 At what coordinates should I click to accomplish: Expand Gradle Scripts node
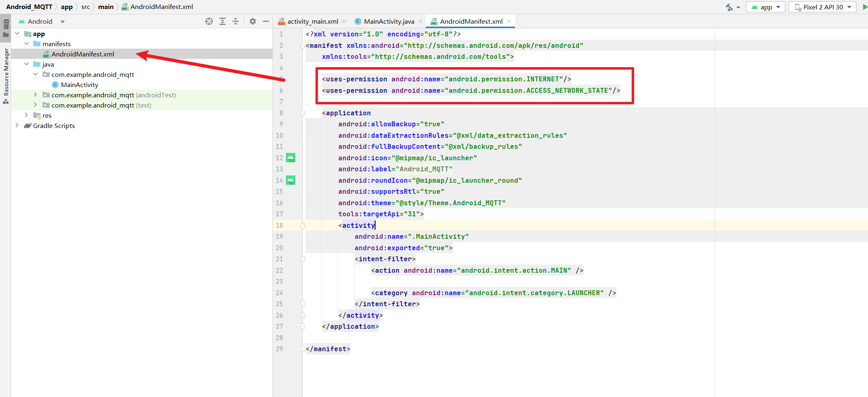17,126
